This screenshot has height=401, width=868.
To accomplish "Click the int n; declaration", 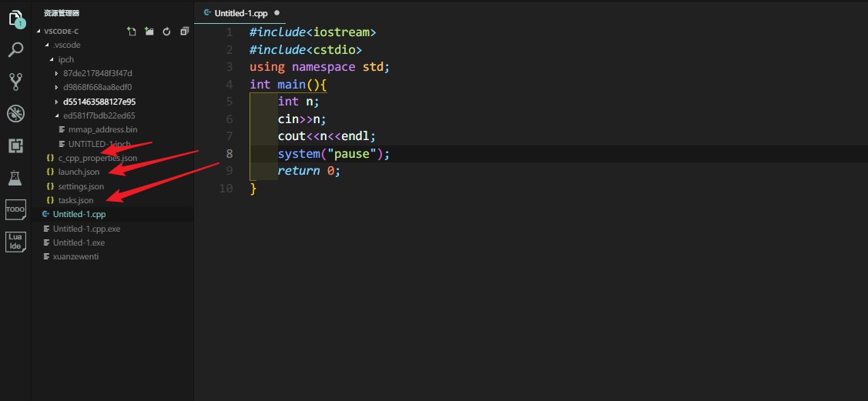I will click(x=299, y=102).
